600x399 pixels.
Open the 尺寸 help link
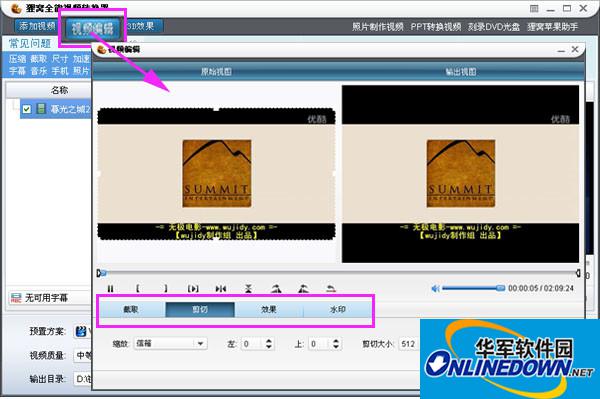point(60,59)
